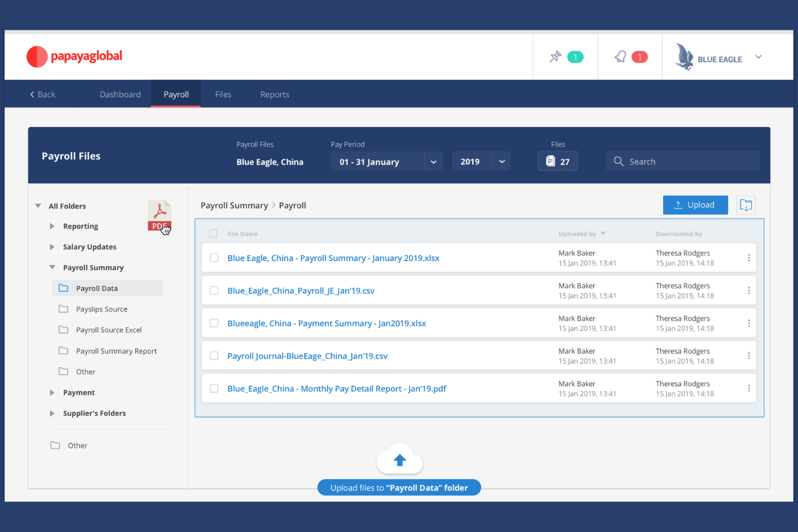Click the papayaglobal logo
This screenshot has width=798, height=532.
(x=74, y=56)
